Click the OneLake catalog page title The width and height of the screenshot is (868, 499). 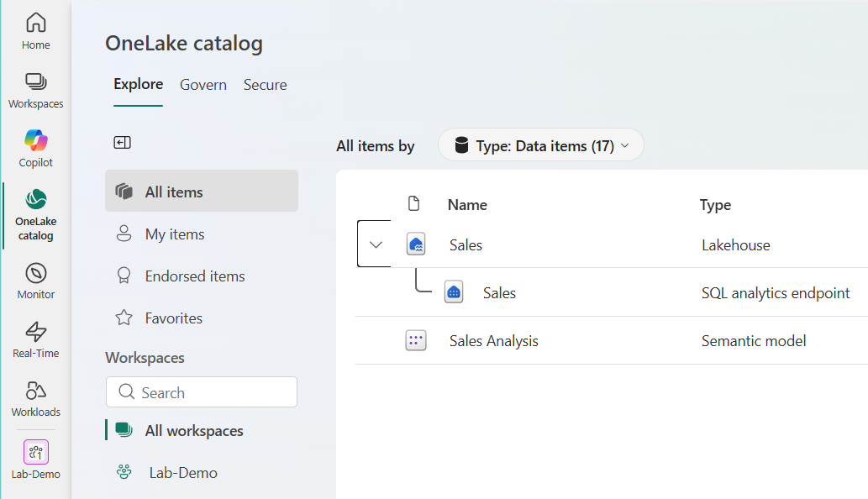pyautogui.click(x=184, y=43)
